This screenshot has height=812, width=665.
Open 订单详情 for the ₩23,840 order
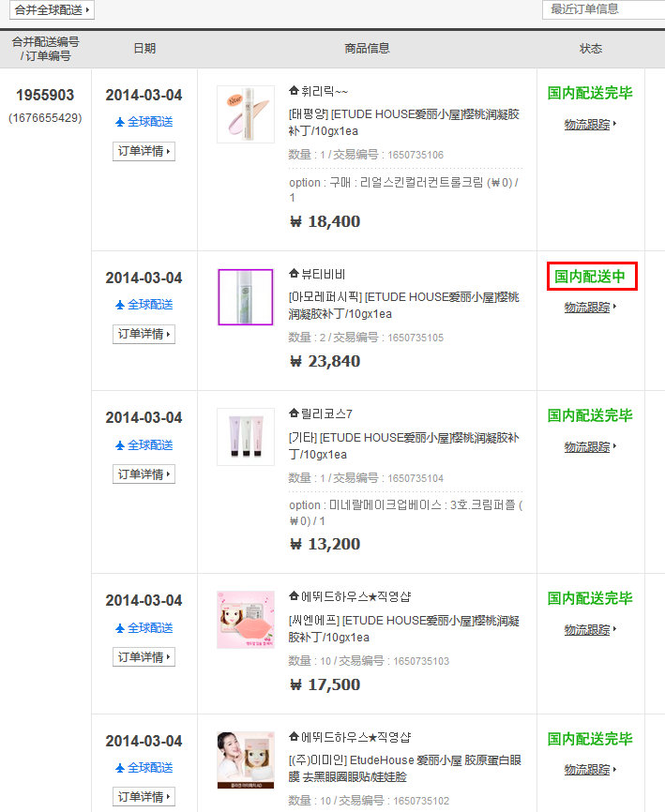(x=144, y=334)
